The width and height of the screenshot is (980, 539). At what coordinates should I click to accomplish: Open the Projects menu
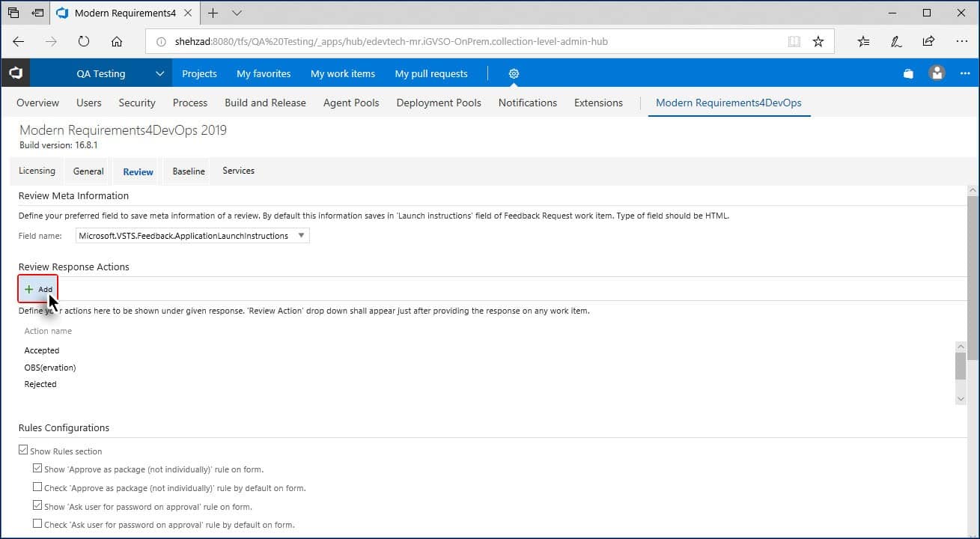[199, 73]
